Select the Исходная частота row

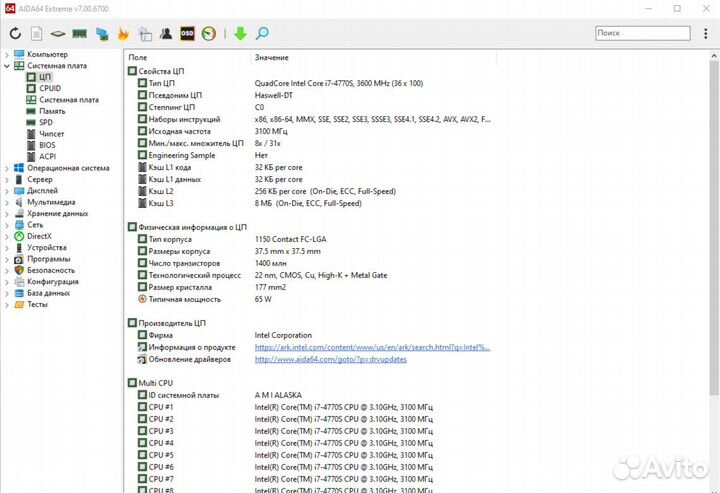coord(309,131)
